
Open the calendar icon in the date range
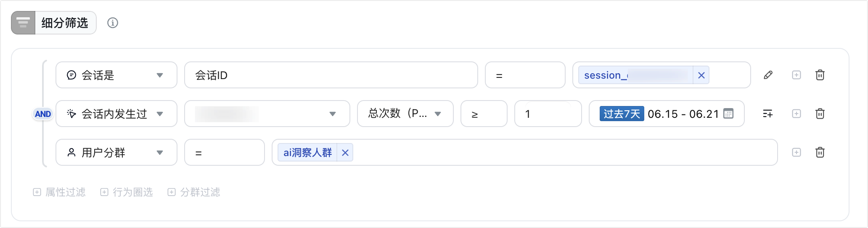[x=728, y=114]
